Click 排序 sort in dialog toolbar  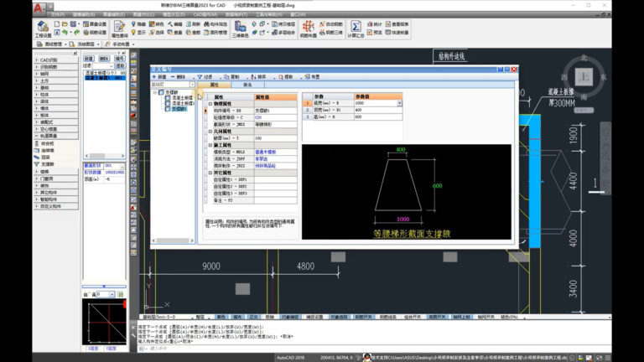point(259,77)
